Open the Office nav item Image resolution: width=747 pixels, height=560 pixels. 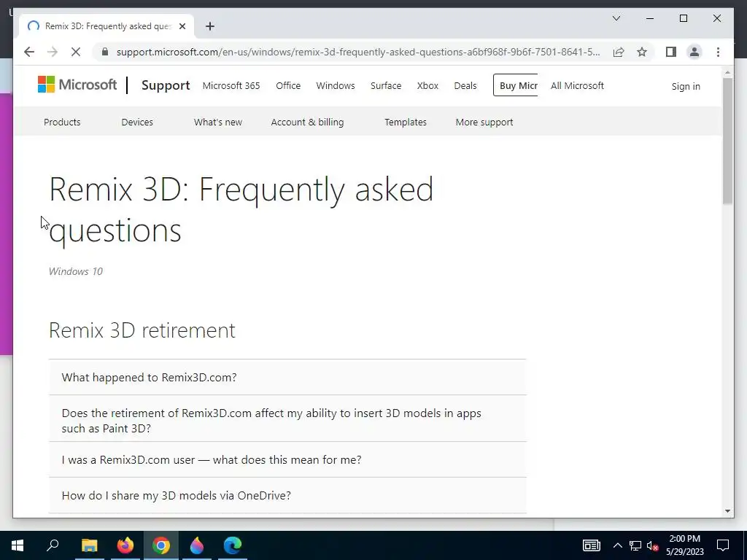tap(288, 86)
